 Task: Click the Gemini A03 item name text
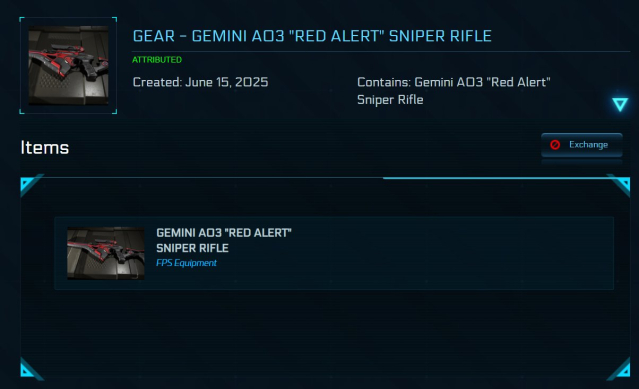click(x=224, y=240)
